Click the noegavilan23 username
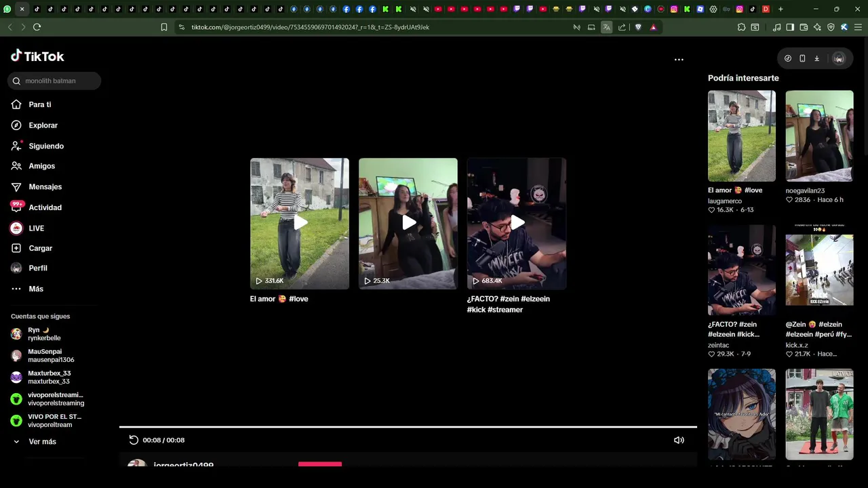Image resolution: width=868 pixels, height=488 pixels. 805,190
